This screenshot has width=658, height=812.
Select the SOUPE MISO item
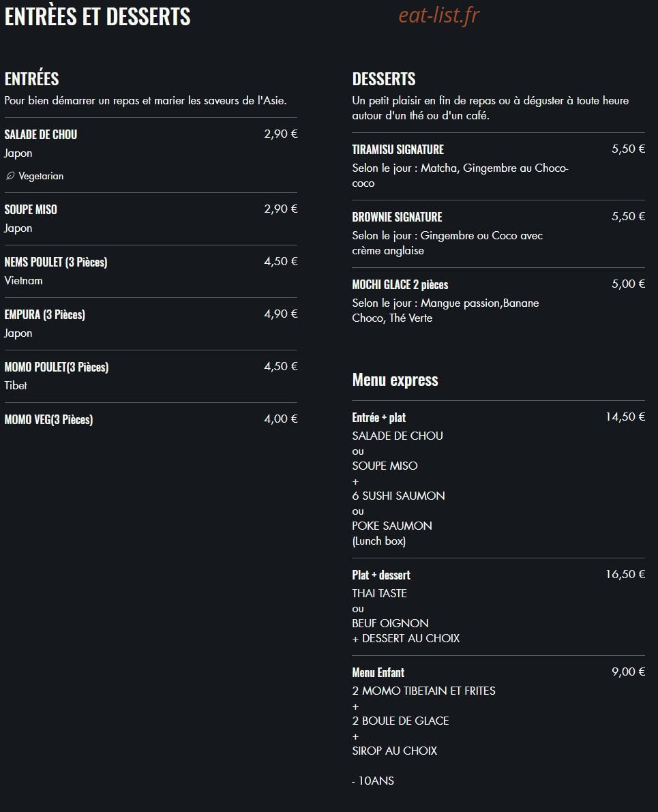click(31, 210)
